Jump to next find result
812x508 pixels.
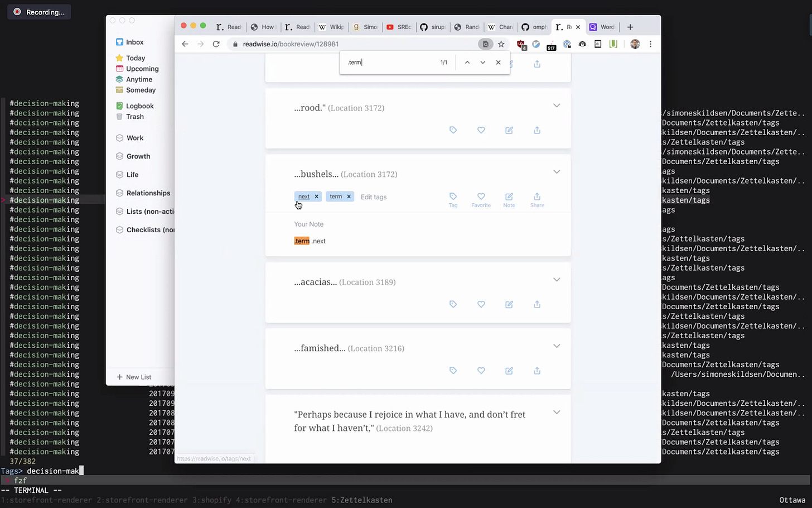point(483,63)
